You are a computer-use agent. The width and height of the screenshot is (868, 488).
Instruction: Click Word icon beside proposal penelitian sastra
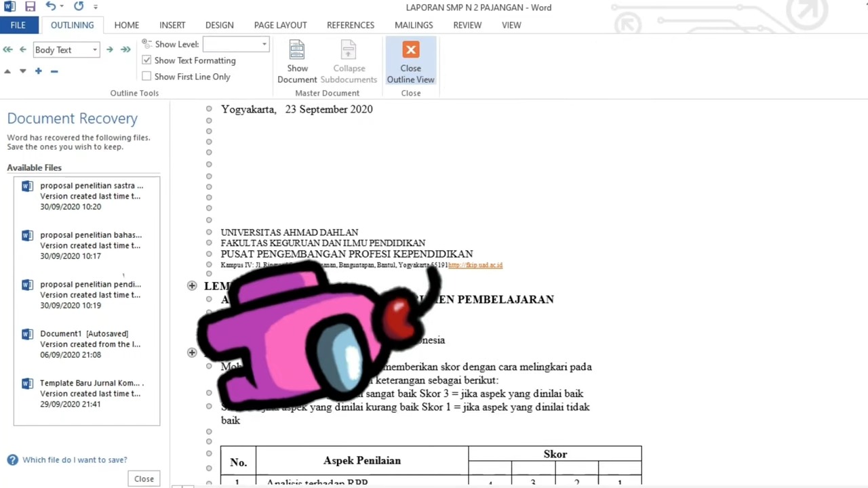pyautogui.click(x=27, y=186)
